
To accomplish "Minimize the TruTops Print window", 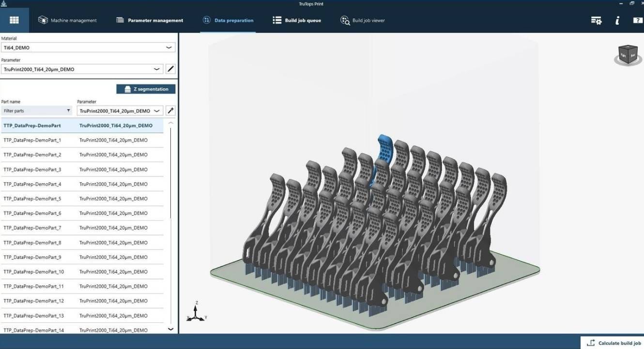I will (621, 3).
